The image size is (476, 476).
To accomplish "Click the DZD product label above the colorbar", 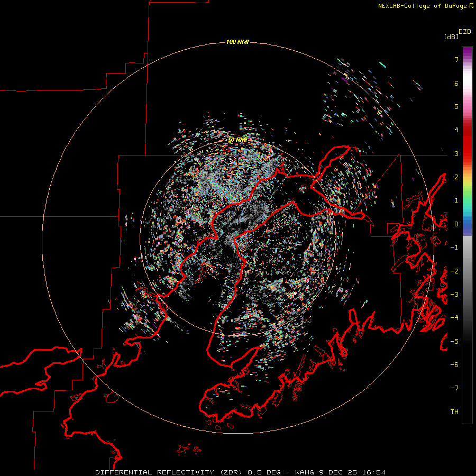I will tap(465, 32).
